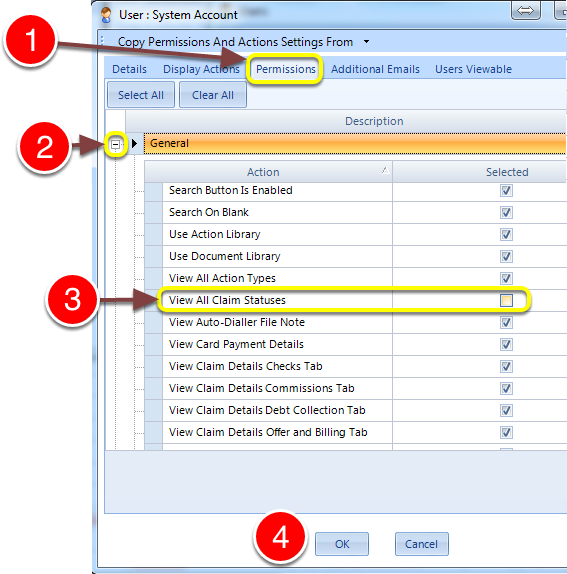Select the General category row

click(355, 143)
